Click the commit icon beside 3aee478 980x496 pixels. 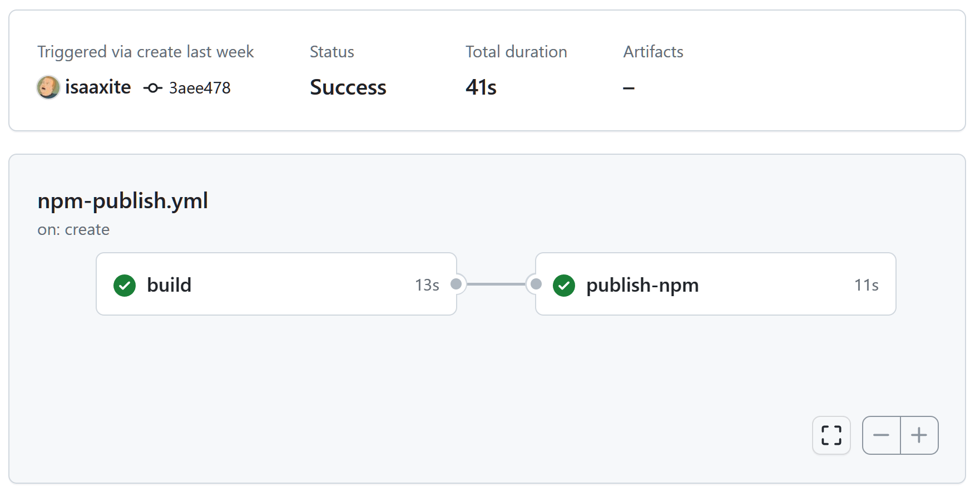click(x=152, y=88)
